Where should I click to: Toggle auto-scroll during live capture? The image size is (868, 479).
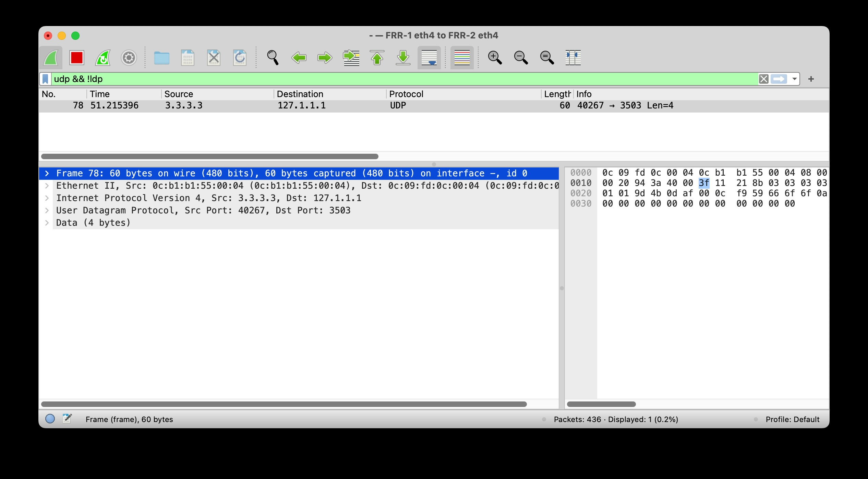coord(429,58)
